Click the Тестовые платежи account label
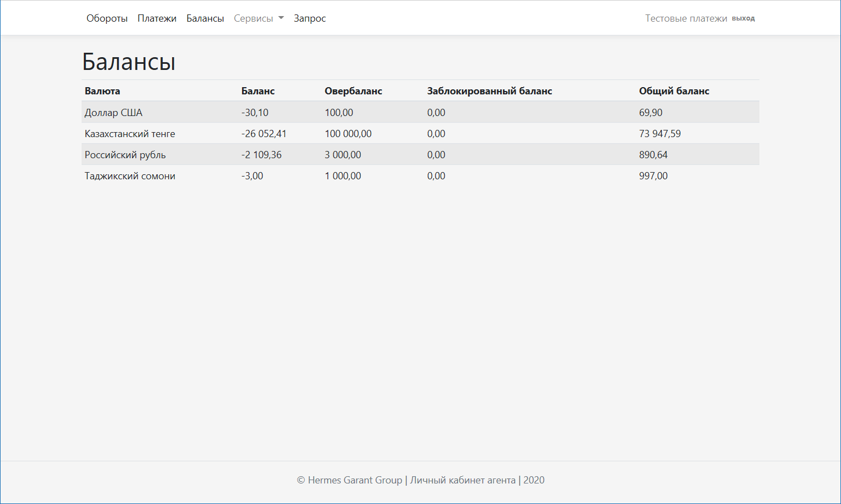Image resolution: width=841 pixels, height=504 pixels. click(686, 18)
